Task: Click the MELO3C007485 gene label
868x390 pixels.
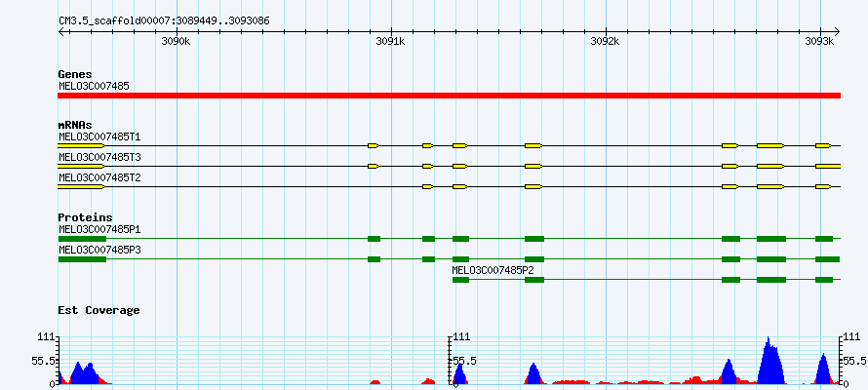Action: tap(94, 86)
